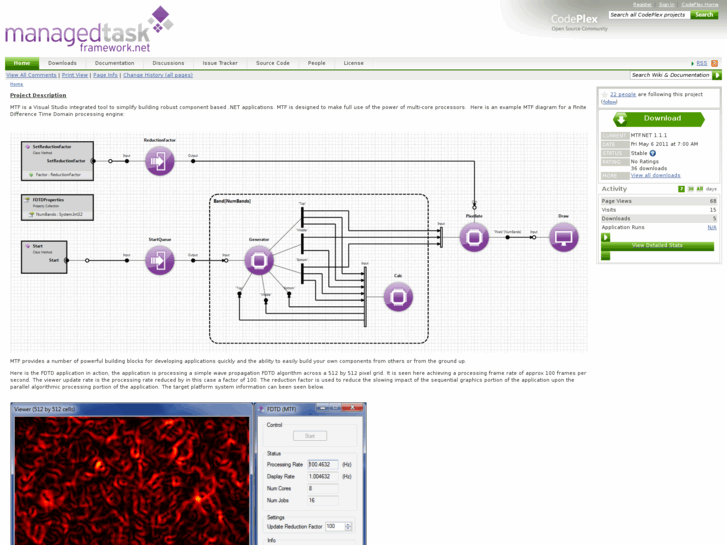This screenshot has width=727, height=545.
Task: Click the Page Views stats row
Action: (x=658, y=201)
